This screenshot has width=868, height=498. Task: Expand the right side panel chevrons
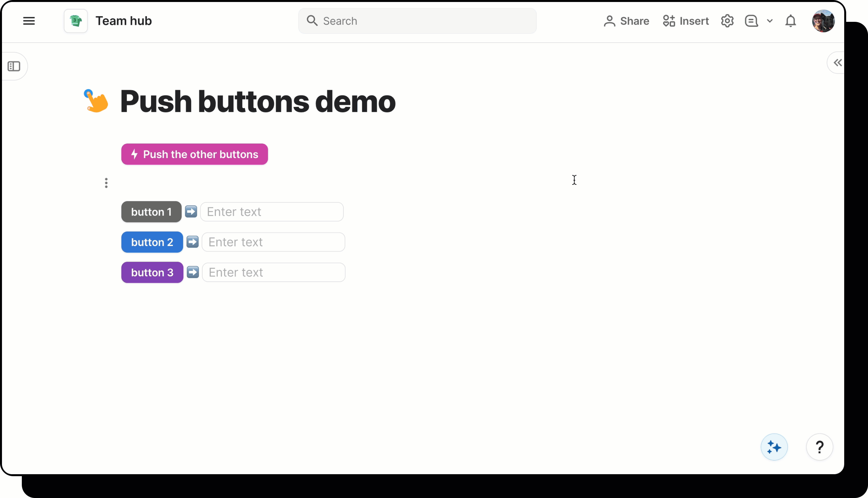coord(837,62)
